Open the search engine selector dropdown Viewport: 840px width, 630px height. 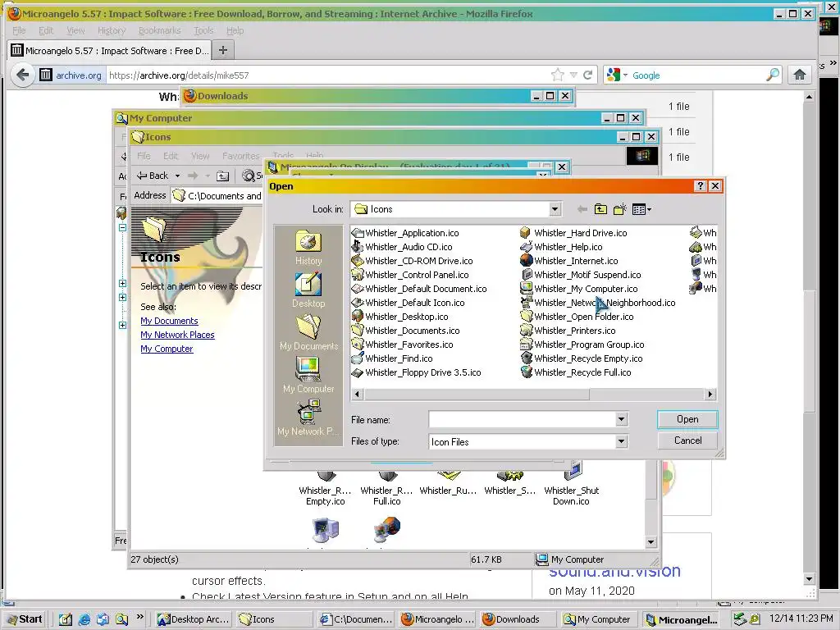point(617,75)
